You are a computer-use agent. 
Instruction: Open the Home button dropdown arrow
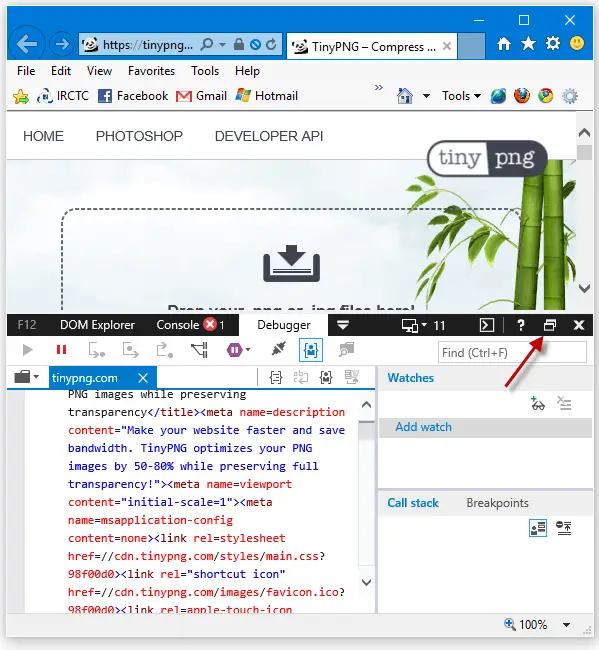pos(426,97)
